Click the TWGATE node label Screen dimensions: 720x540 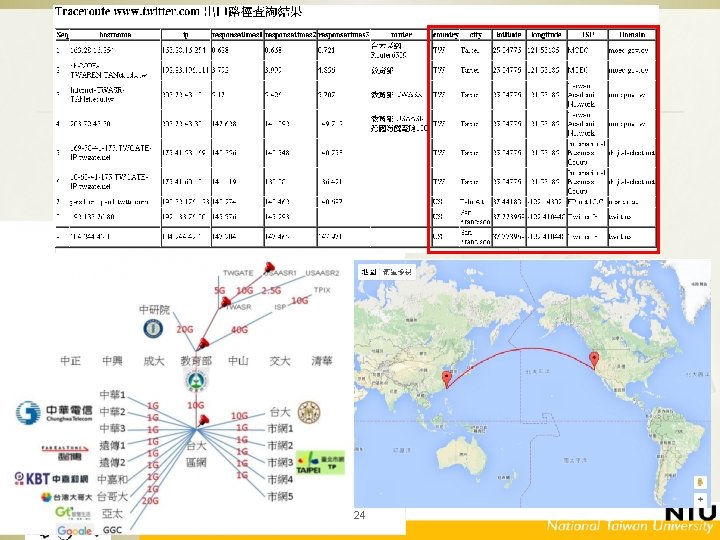click(238, 273)
